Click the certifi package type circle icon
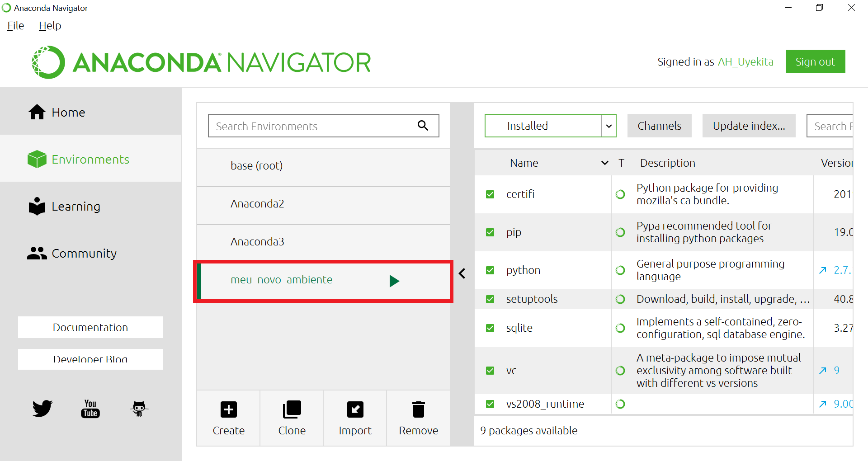The image size is (868, 461). tap(620, 194)
